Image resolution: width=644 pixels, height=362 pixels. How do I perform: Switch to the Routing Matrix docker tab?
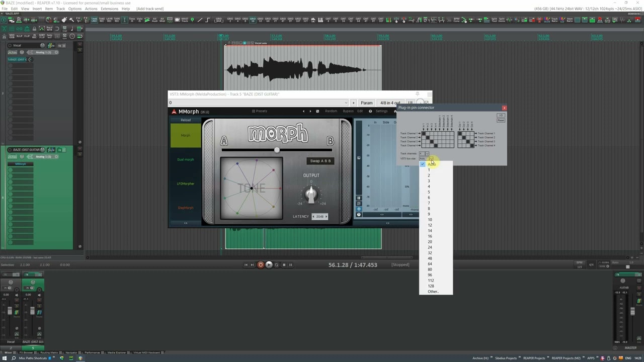click(50, 352)
